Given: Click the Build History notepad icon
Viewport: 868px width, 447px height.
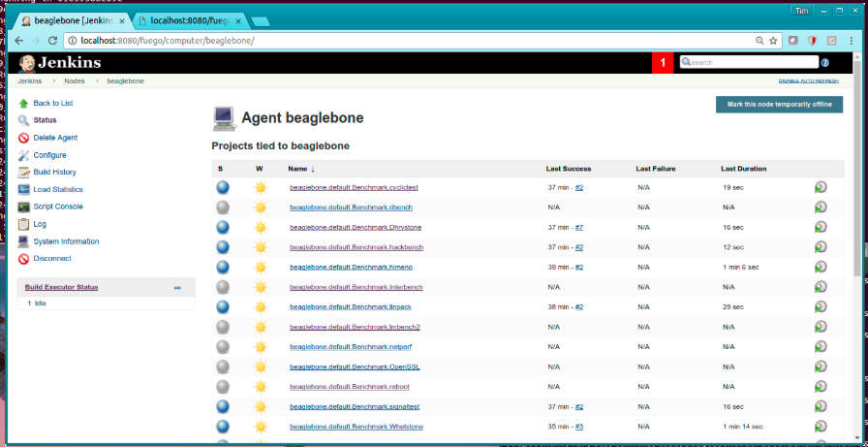Looking at the screenshot, I should (x=23, y=173).
